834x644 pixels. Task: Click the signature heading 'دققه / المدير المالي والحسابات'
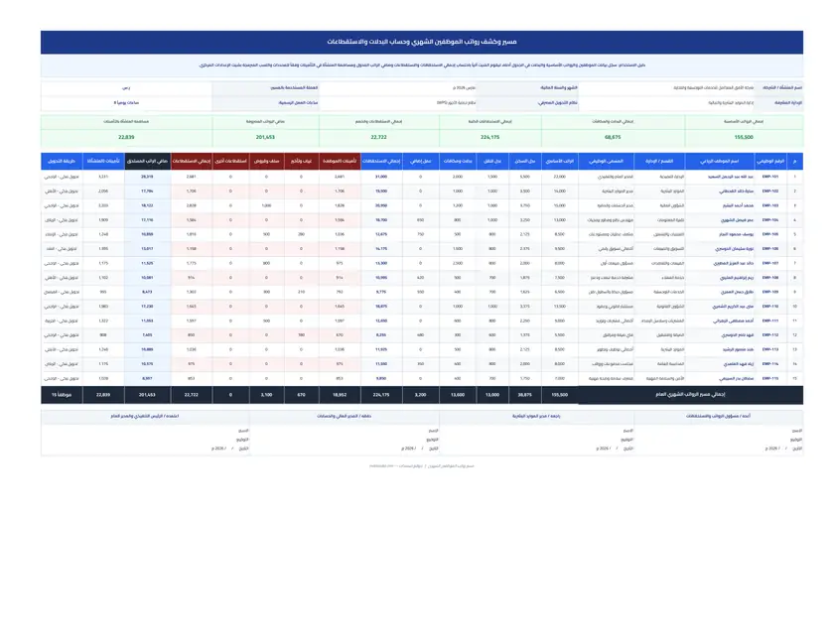(345, 416)
